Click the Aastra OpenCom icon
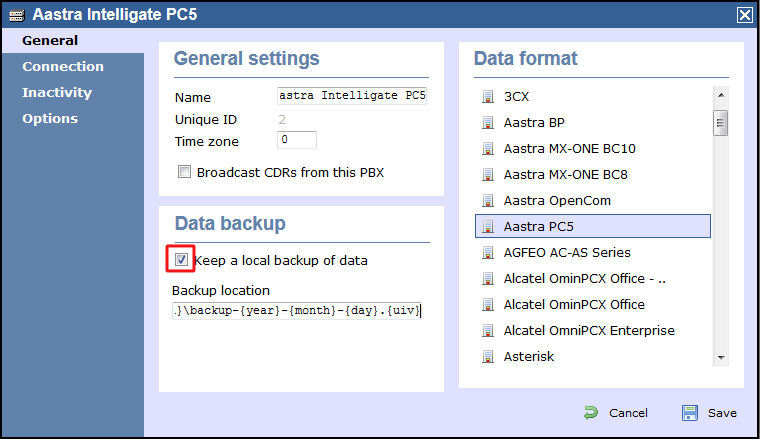 pos(488,201)
